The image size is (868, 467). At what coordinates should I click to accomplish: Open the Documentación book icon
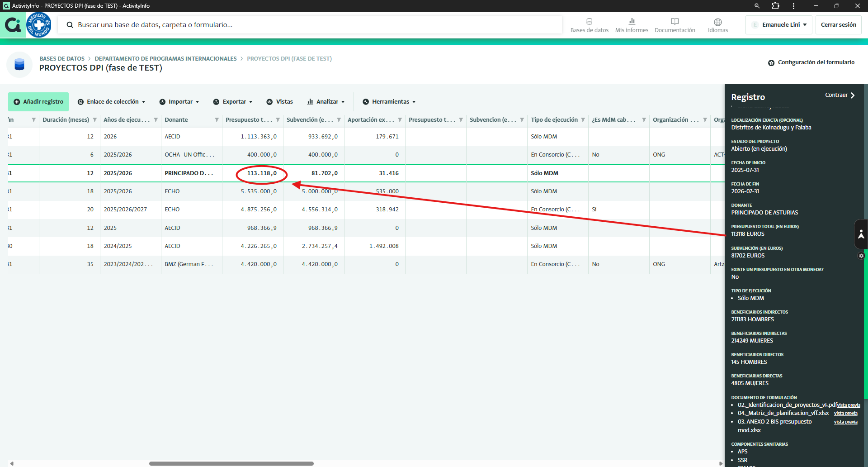pos(675,22)
